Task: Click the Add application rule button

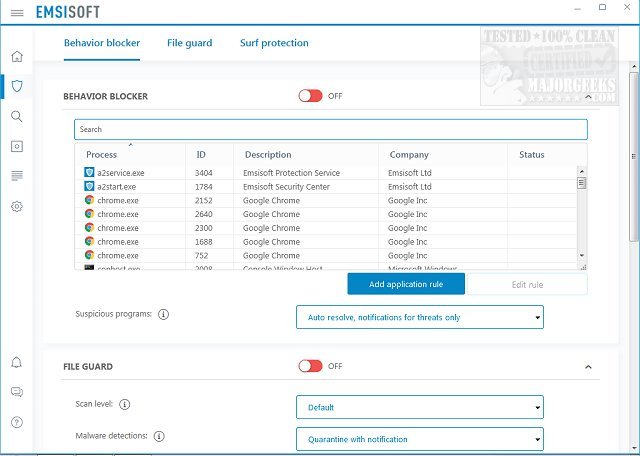Action: pos(407,284)
